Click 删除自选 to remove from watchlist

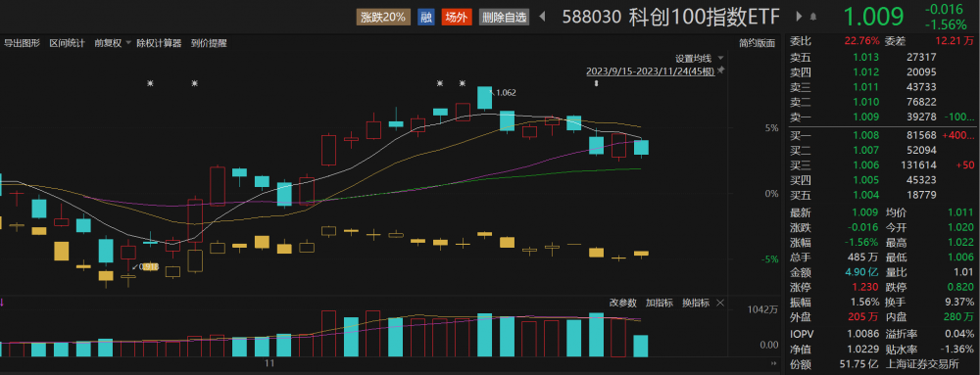coord(505,17)
